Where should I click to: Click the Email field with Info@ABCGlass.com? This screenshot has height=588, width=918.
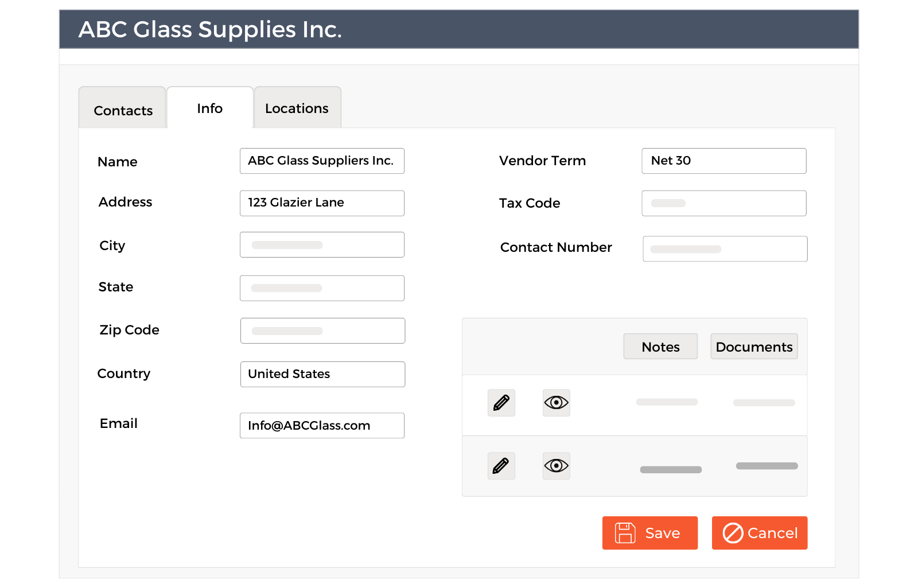pyautogui.click(x=322, y=426)
